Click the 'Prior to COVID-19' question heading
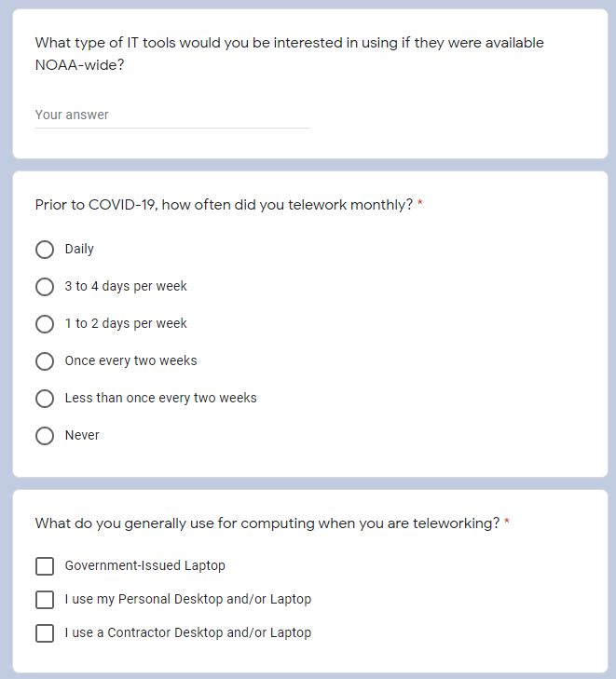Image resolution: width=616 pixels, height=679 pixels. 224,205
